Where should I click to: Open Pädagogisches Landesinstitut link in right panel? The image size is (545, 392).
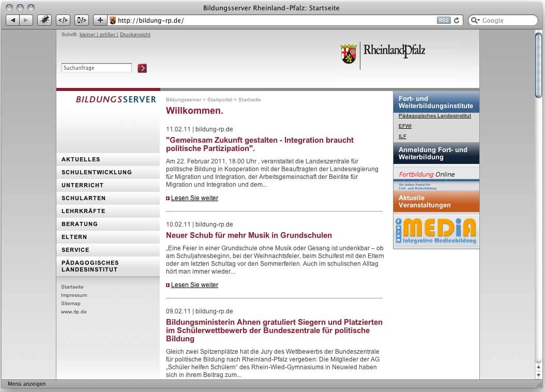pyautogui.click(x=434, y=116)
